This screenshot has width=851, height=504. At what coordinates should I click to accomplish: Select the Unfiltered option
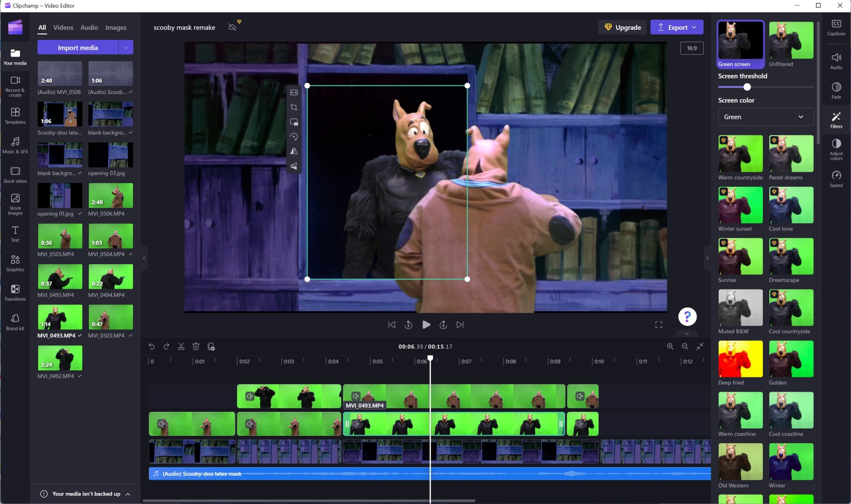791,44
